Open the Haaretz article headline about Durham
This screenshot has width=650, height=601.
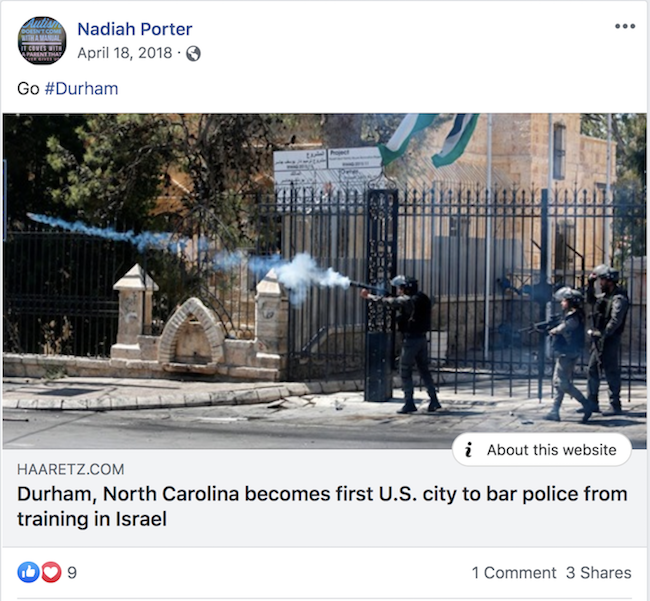(x=322, y=506)
